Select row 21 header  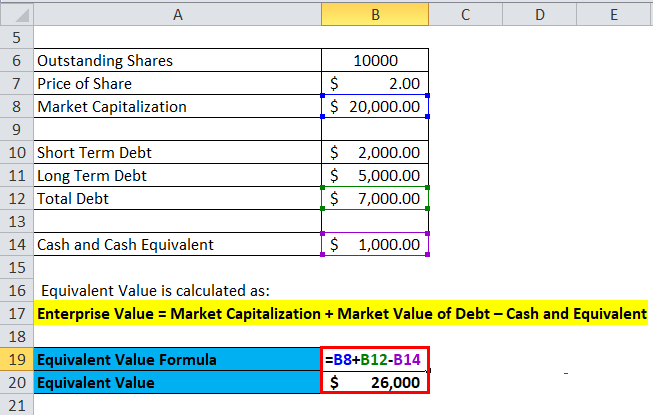pos(17,405)
